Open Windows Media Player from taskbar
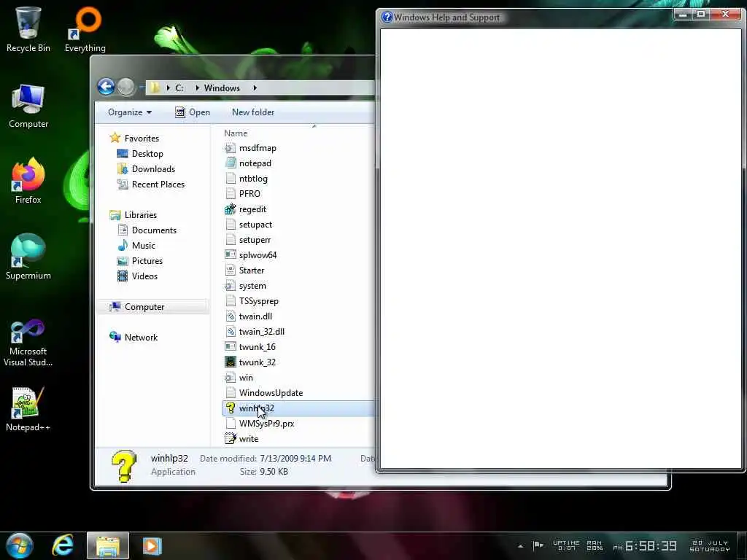This screenshot has height=560, width=747. [152, 545]
